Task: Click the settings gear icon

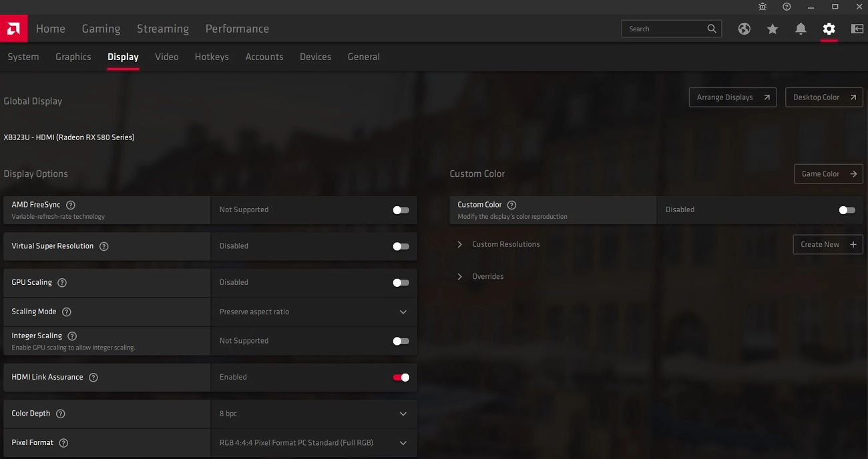Action: point(829,29)
